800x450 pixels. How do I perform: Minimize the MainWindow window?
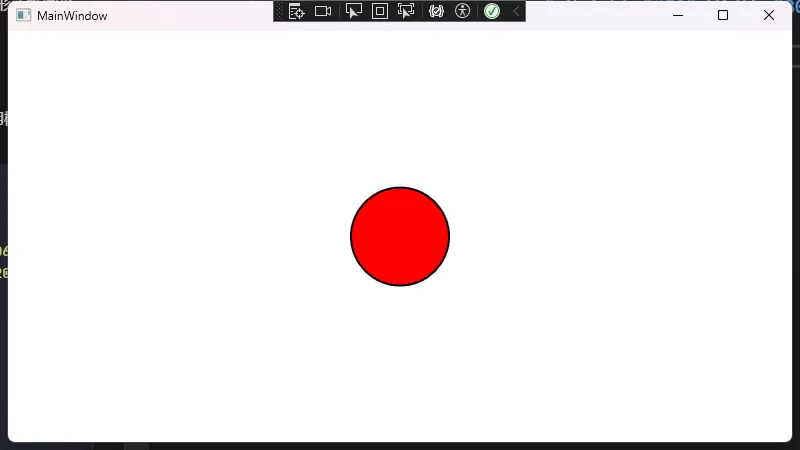tap(678, 15)
